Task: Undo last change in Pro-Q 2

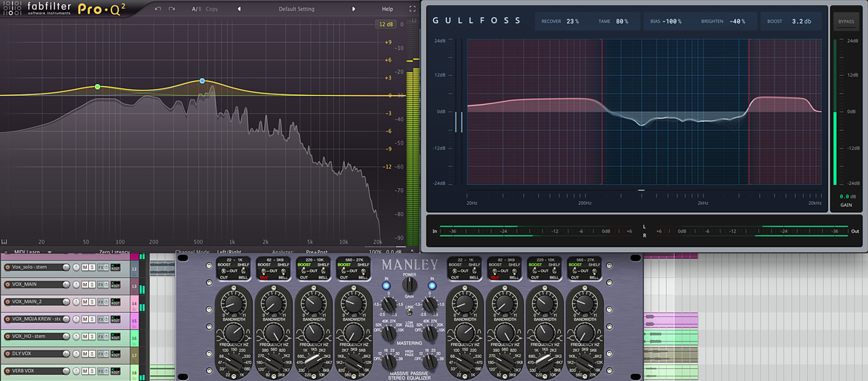Action: point(158,9)
